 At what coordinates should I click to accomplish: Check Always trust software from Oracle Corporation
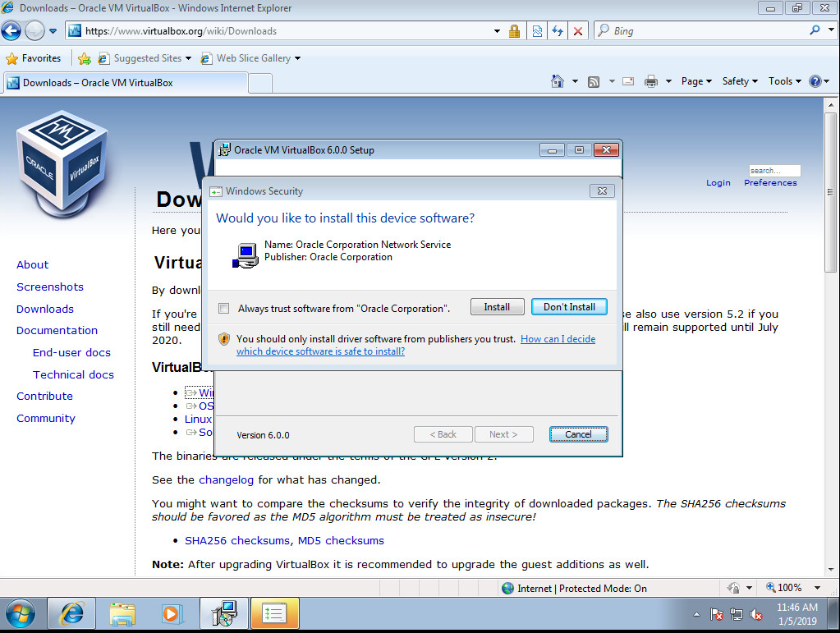tap(224, 308)
